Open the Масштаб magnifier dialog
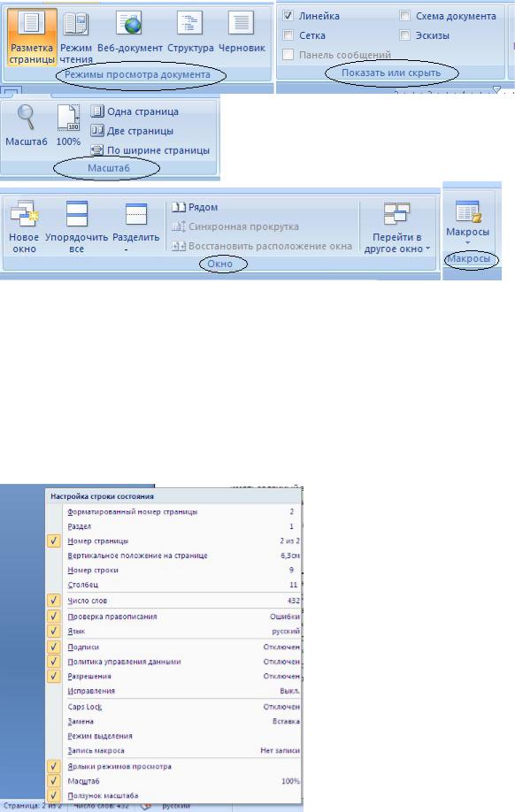 click(x=26, y=126)
